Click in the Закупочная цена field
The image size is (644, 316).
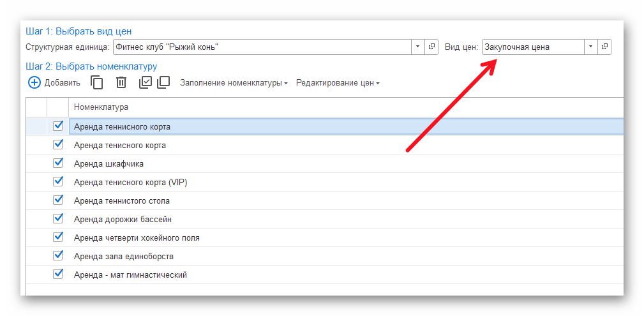pyautogui.click(x=532, y=47)
